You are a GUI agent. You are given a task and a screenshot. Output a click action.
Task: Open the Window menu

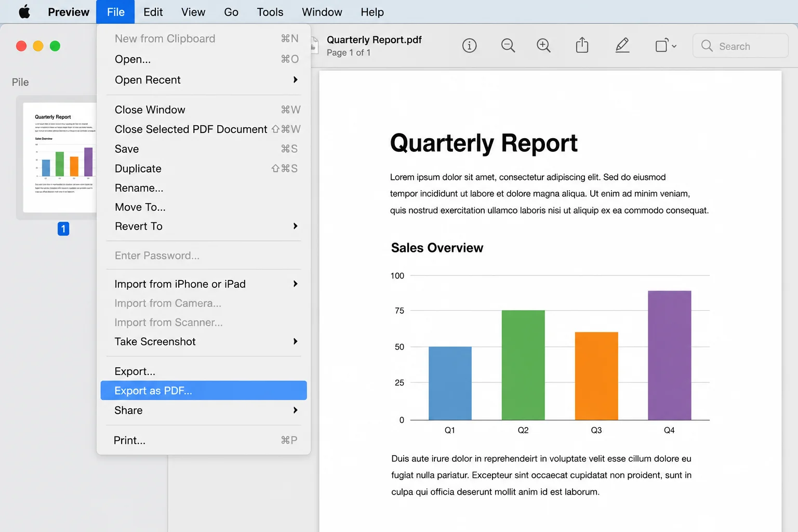pos(322,12)
